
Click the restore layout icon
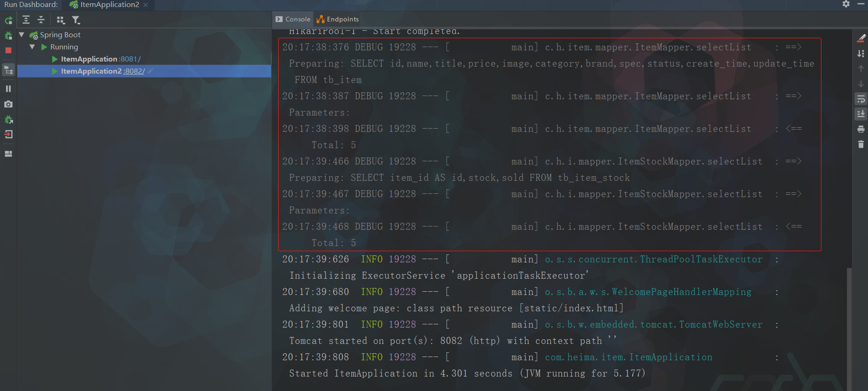[8, 154]
